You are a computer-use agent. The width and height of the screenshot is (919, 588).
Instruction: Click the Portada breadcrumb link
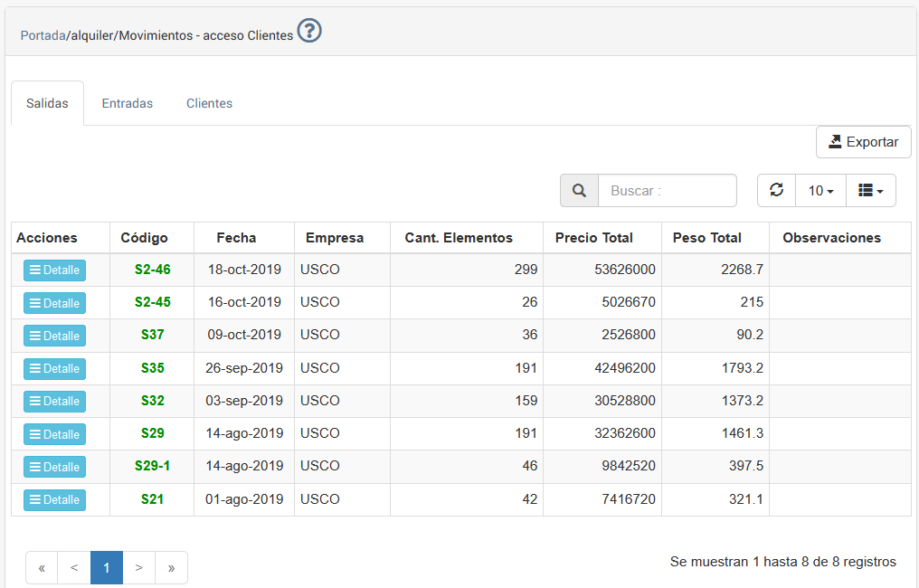(x=43, y=35)
